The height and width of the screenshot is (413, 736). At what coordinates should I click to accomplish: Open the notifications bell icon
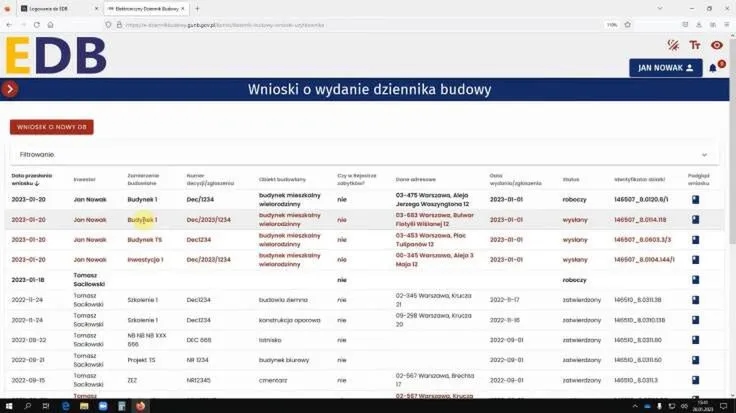713,68
